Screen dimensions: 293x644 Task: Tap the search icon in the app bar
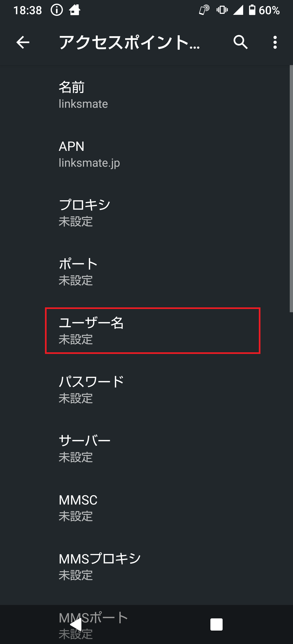click(241, 42)
